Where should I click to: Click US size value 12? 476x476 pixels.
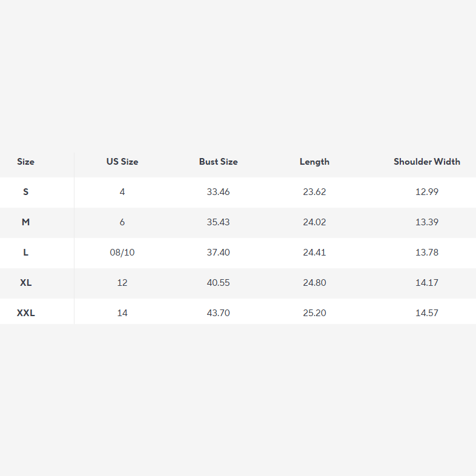point(122,283)
